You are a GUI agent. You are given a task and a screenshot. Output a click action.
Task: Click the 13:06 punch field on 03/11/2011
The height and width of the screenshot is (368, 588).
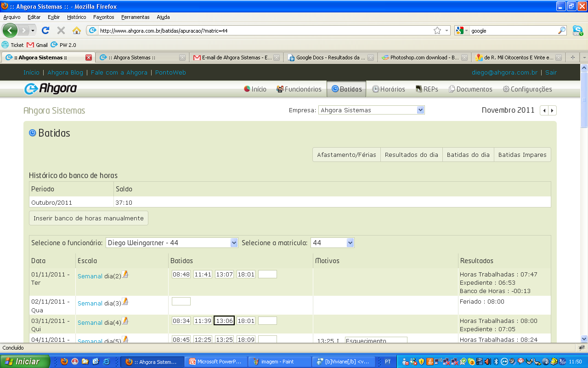coord(224,321)
